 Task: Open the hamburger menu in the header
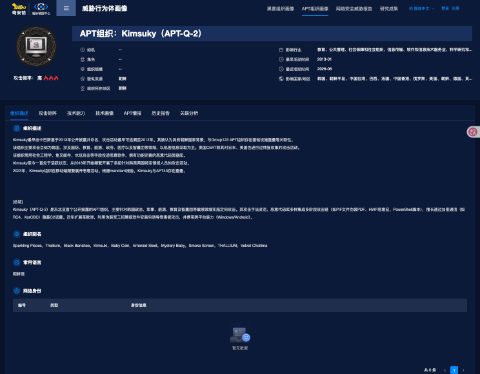tap(66, 8)
